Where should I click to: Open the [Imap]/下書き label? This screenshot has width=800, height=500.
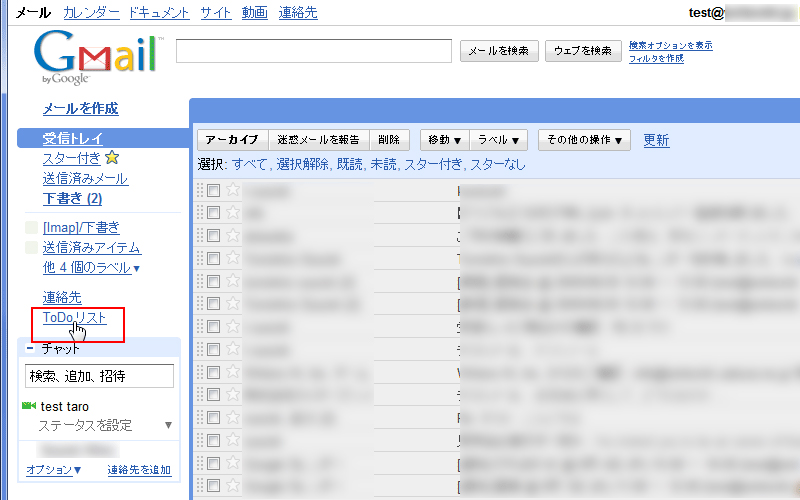coord(81,228)
